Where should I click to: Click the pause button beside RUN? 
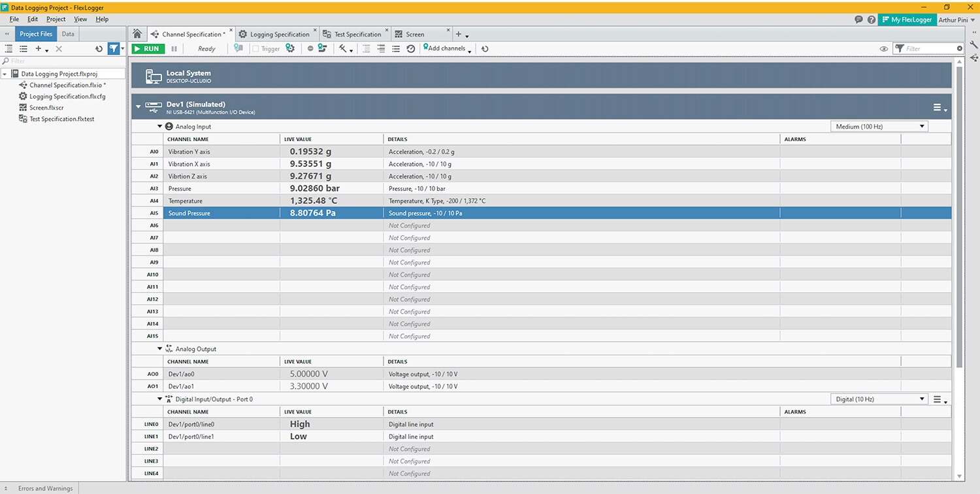174,49
